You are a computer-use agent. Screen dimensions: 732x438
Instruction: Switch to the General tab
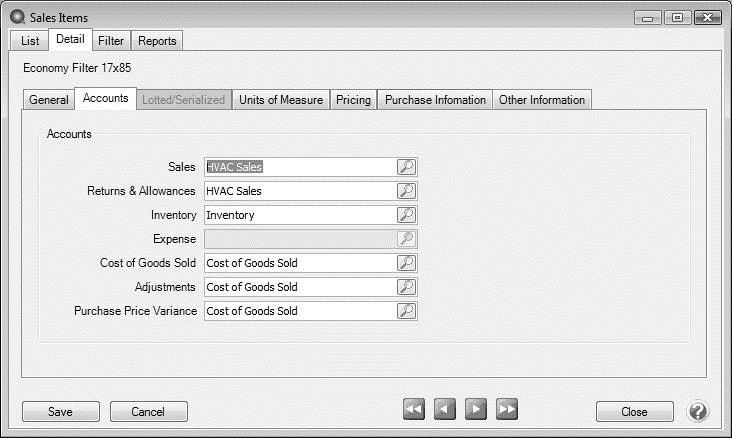(48, 100)
